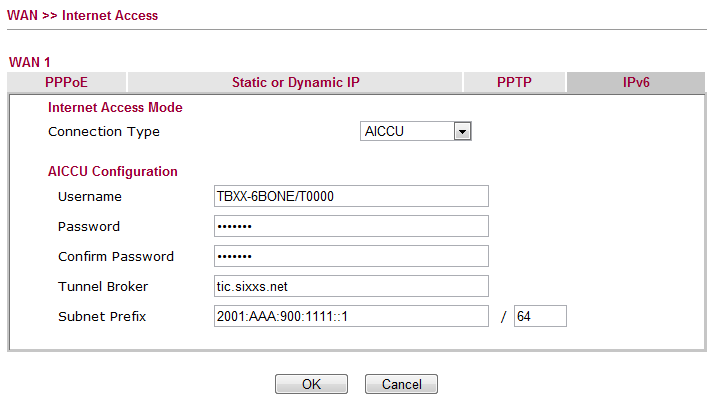Screen dimensions: 717x405
Task: Click the Confirm Password field
Action: [351, 256]
